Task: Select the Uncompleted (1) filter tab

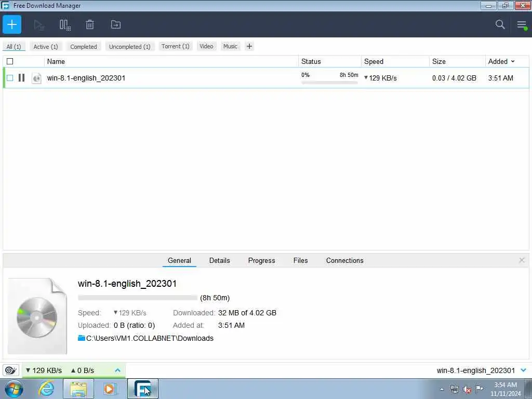Action: [129, 46]
